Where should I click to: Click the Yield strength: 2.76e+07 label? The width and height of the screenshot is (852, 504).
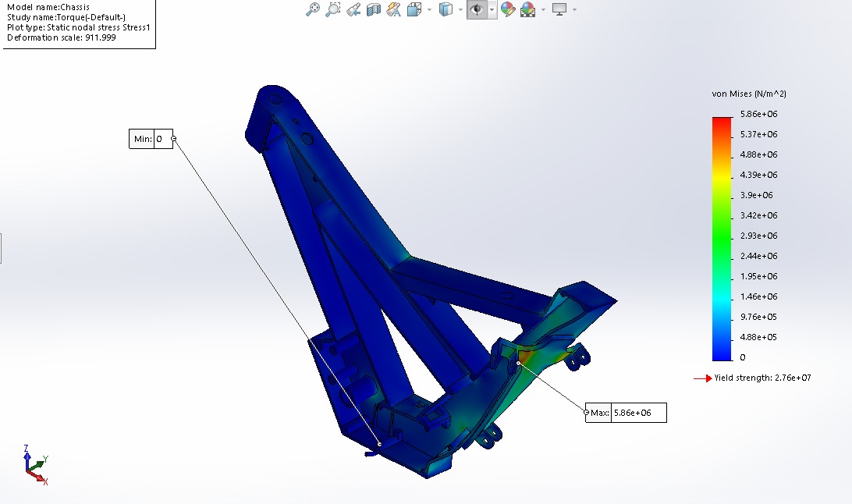pyautogui.click(x=762, y=378)
